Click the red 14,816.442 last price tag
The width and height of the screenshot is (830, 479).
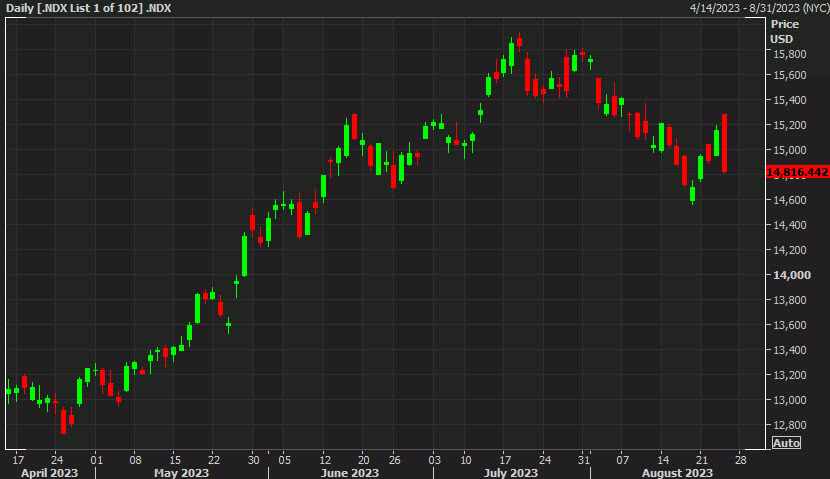click(797, 173)
